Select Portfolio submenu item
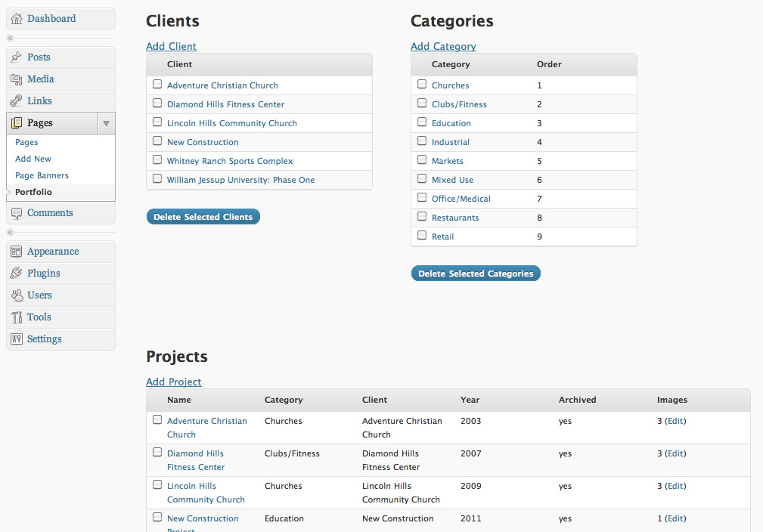Screen dimensions: 763x532 (x=33, y=192)
